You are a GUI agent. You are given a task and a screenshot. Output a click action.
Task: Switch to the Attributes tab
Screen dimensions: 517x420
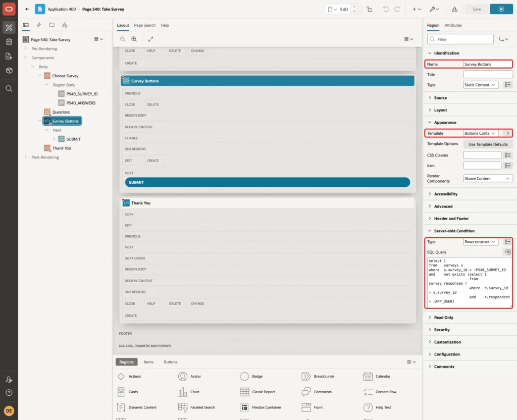click(x=453, y=25)
